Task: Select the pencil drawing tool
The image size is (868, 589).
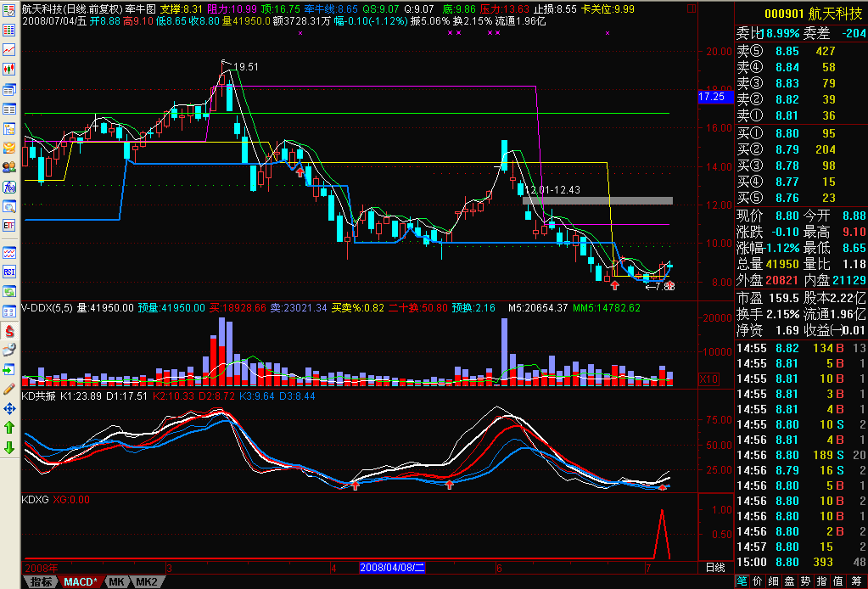Action: [8, 390]
